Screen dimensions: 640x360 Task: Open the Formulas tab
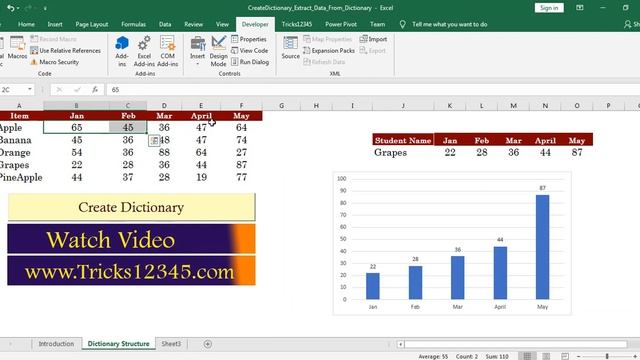point(133,24)
